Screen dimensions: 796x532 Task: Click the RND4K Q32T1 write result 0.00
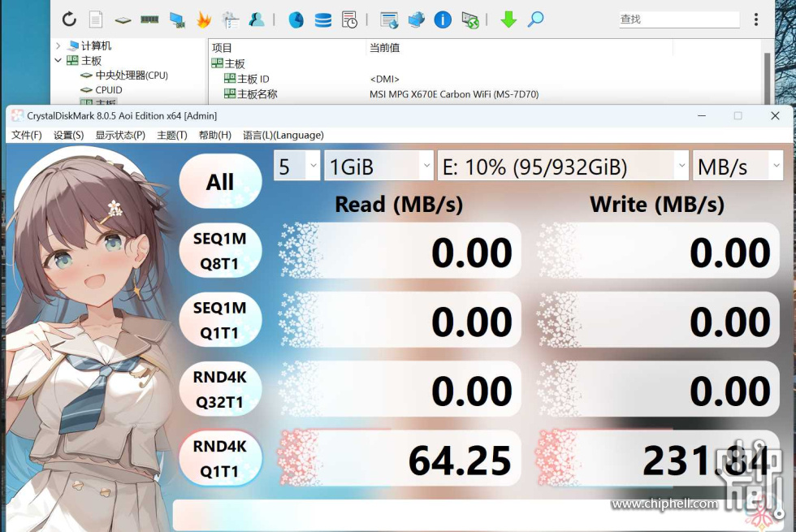coord(659,389)
